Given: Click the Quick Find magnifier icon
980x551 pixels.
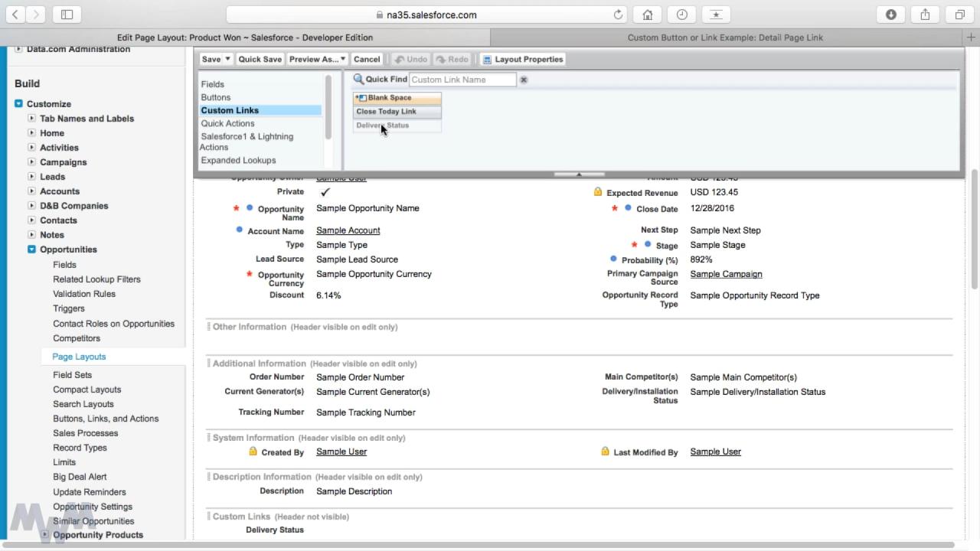Looking at the screenshot, I should (358, 79).
